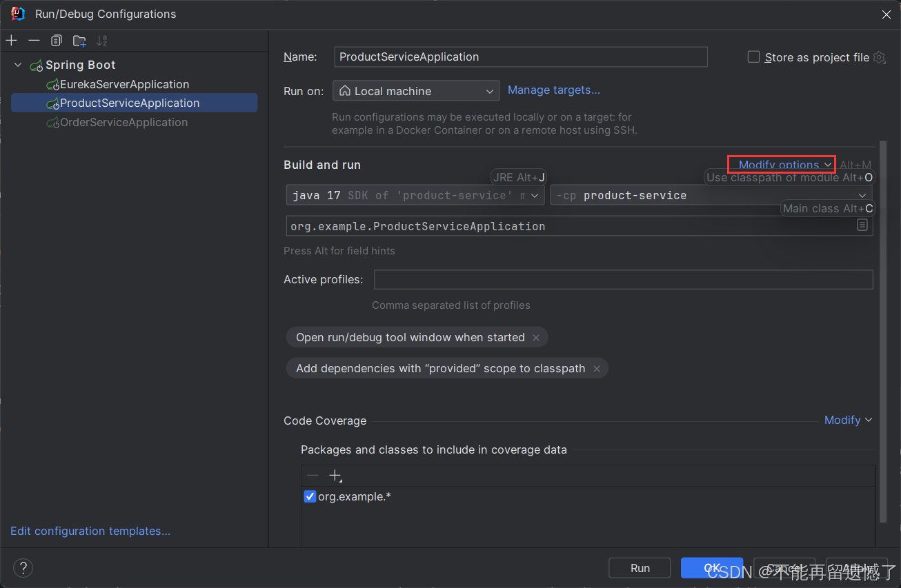The image size is (901, 588).
Task: Open project file storage gear settings
Action: 879,57
